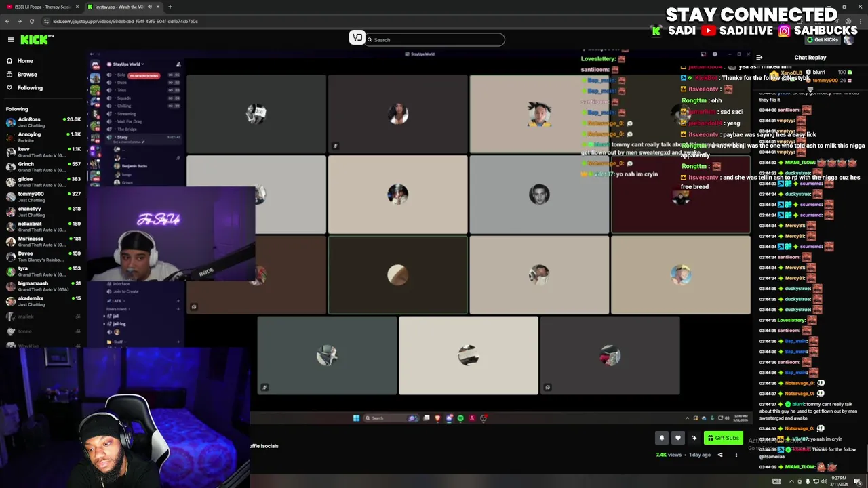The width and height of the screenshot is (868, 488).
Task: Open kevv followed channel
Action: (x=43, y=152)
